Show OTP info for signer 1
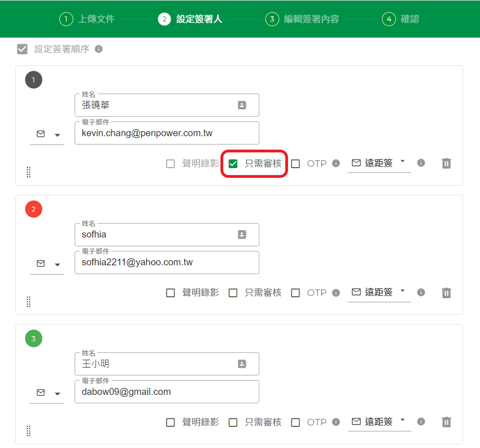Image resolution: width=480 pixels, height=448 pixels. tap(336, 163)
